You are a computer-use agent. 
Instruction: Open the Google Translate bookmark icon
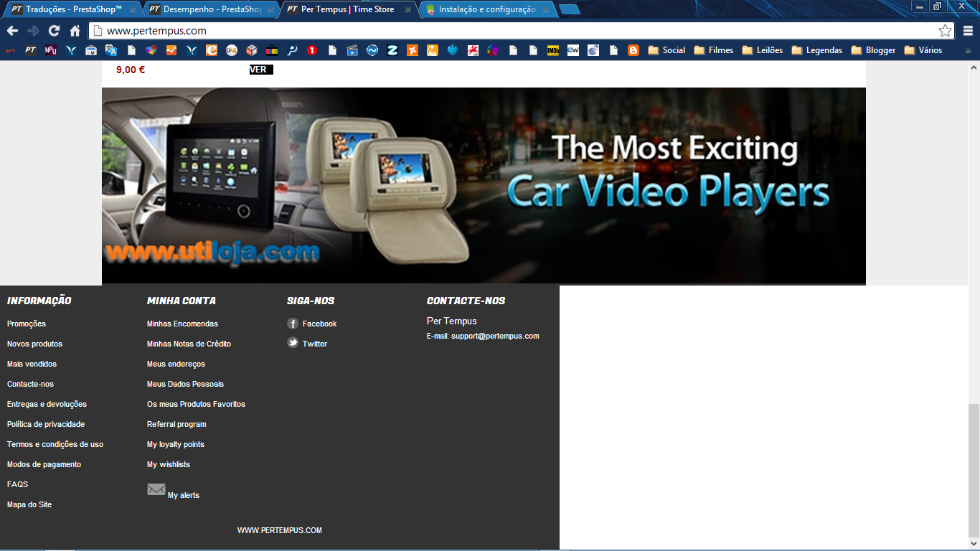tap(110, 50)
